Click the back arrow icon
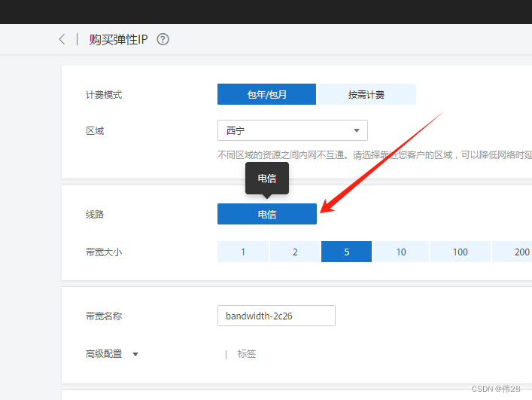The height and width of the screenshot is (400, 532). pos(62,39)
